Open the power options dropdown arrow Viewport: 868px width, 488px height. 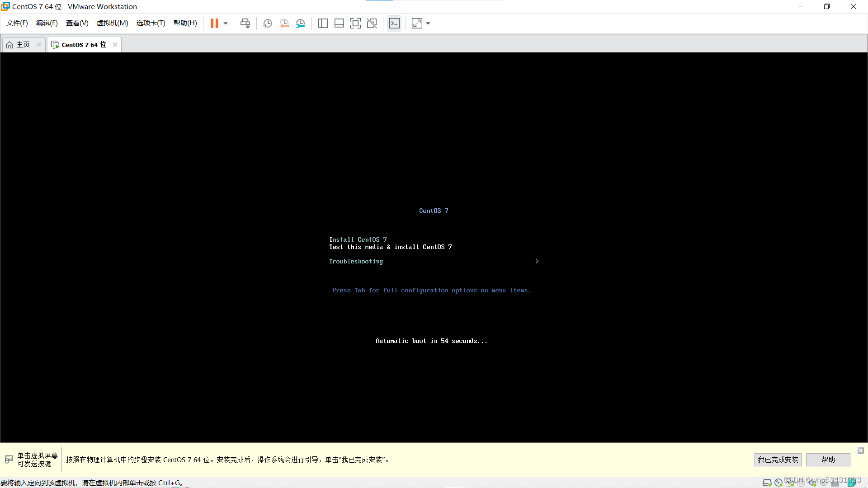[x=226, y=23]
